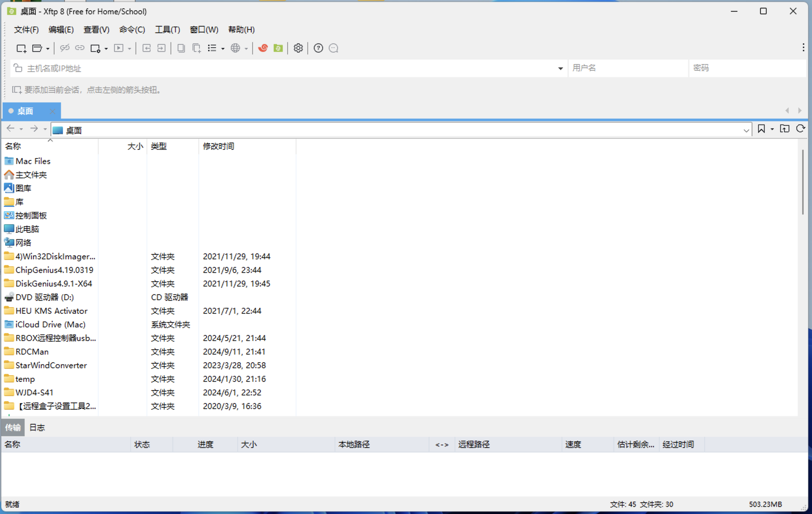
Task: Click the back navigation arrow
Action: click(10, 128)
